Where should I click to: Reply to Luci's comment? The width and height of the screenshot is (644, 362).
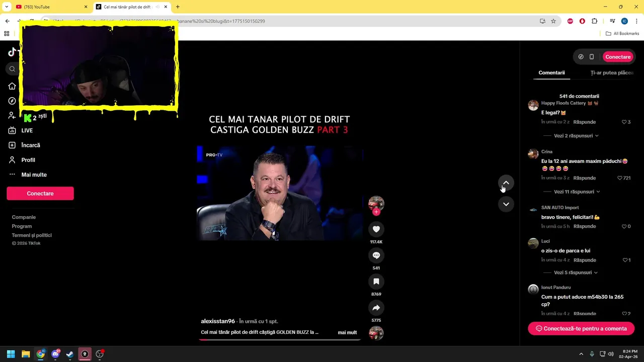(584, 260)
